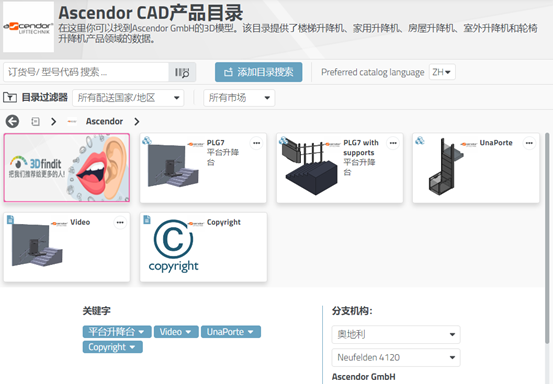Open the 奥地利 country dropdown

(x=396, y=334)
